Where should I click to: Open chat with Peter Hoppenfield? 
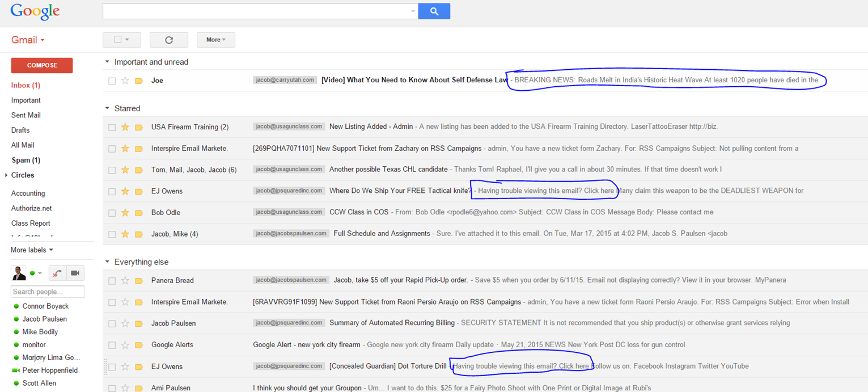[50, 370]
